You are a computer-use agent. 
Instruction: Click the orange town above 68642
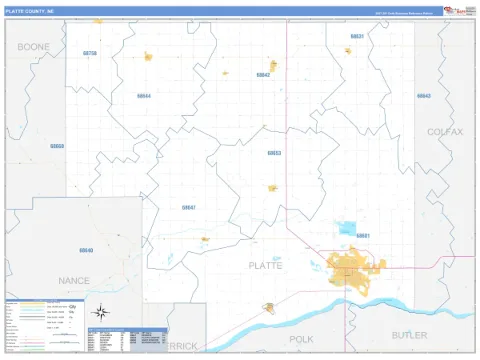273,66
